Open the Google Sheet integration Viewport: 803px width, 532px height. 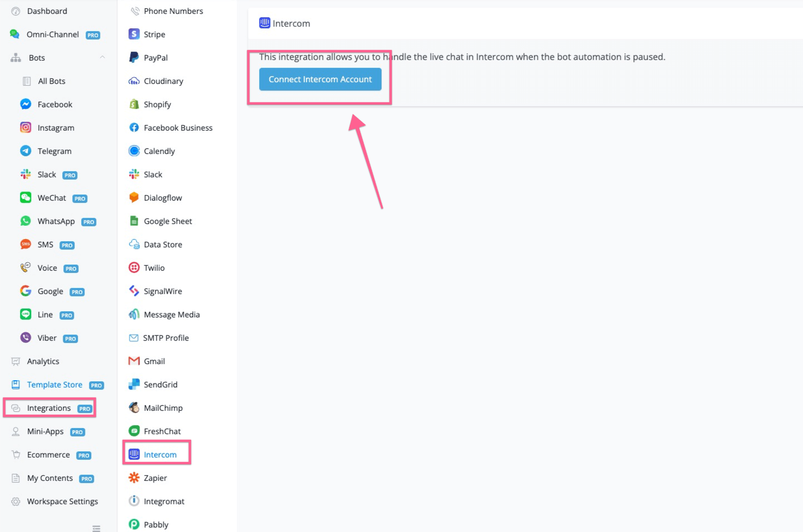pyautogui.click(x=167, y=221)
